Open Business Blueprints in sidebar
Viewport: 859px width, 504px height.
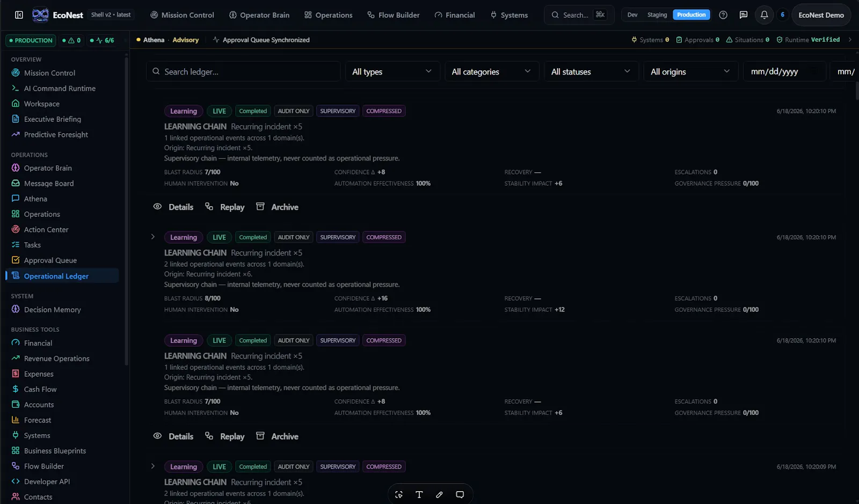(55, 451)
